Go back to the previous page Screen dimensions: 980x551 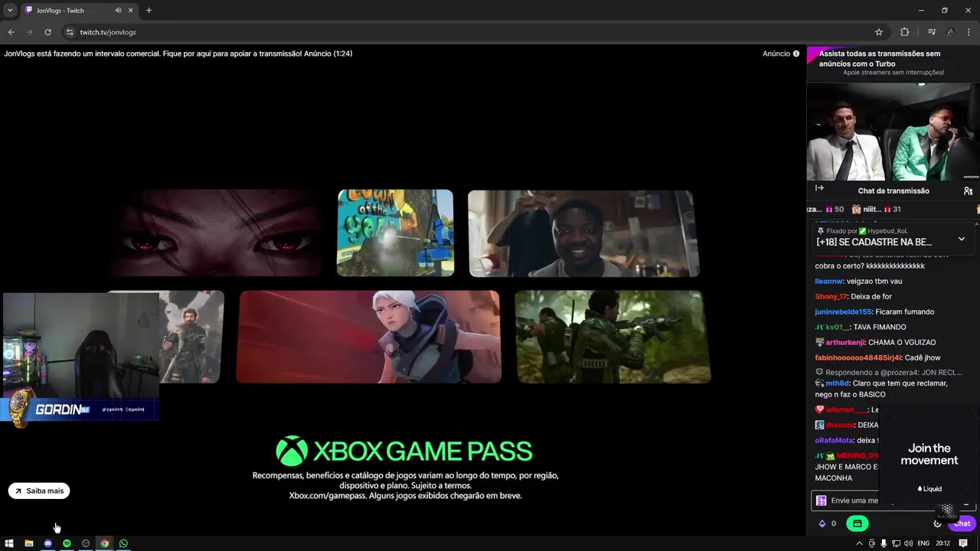coord(11,32)
